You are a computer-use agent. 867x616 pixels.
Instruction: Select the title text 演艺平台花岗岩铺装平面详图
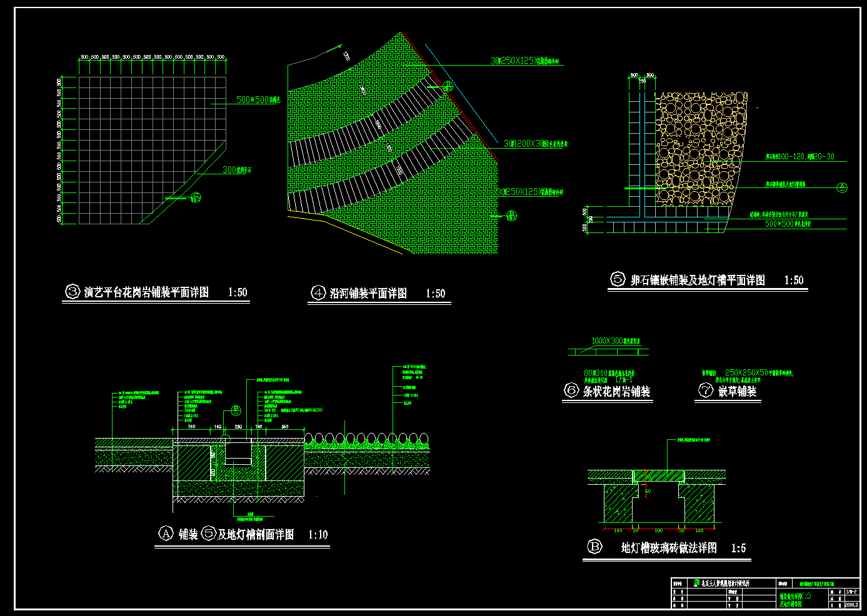(x=146, y=292)
